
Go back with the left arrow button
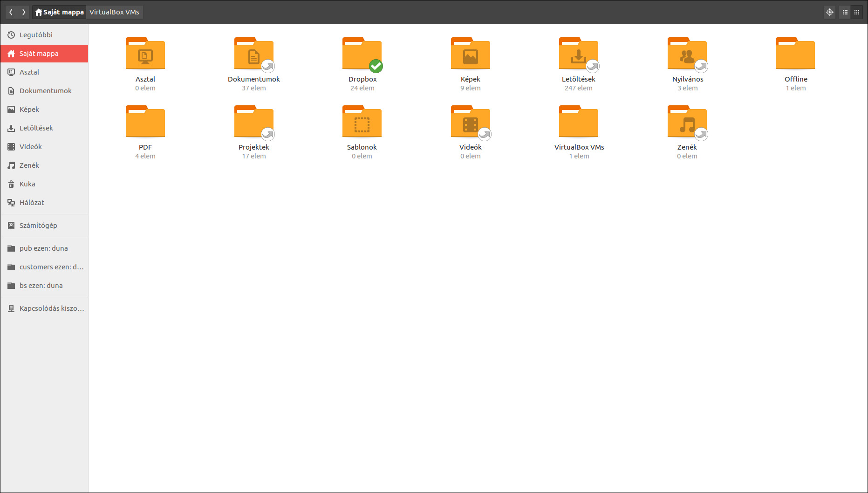(x=11, y=12)
